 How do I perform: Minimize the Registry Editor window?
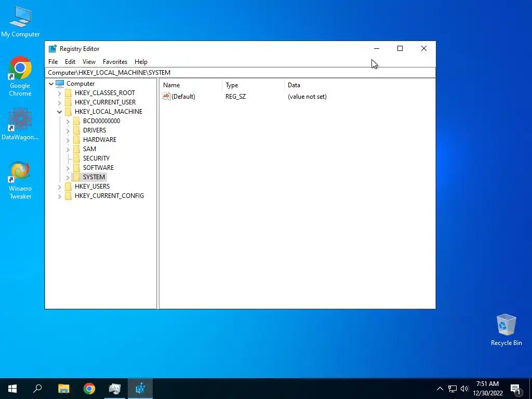click(x=377, y=48)
